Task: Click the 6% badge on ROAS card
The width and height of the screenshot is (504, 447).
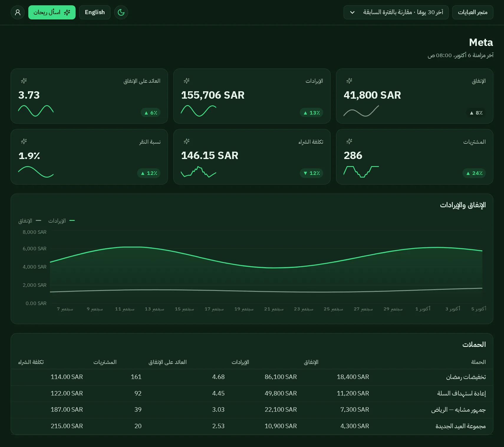Action: [x=151, y=113]
